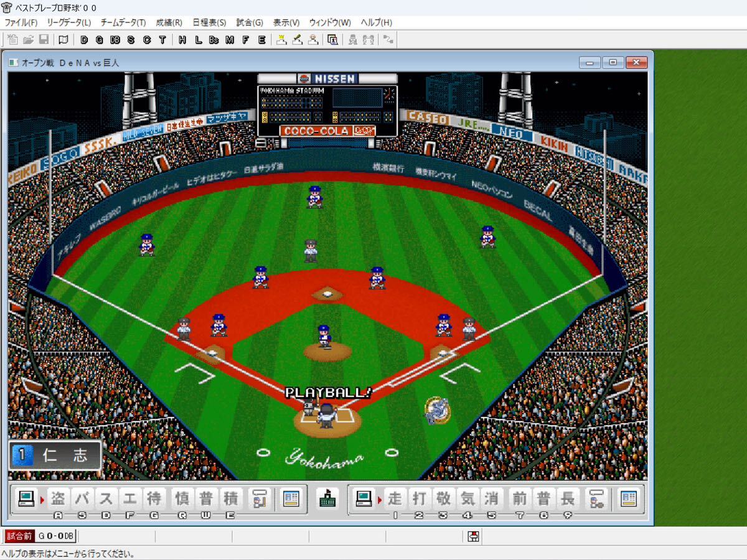Image resolution: width=747 pixels, height=560 pixels.
Task: Open the ファイル(F) menu
Action: coord(21,22)
